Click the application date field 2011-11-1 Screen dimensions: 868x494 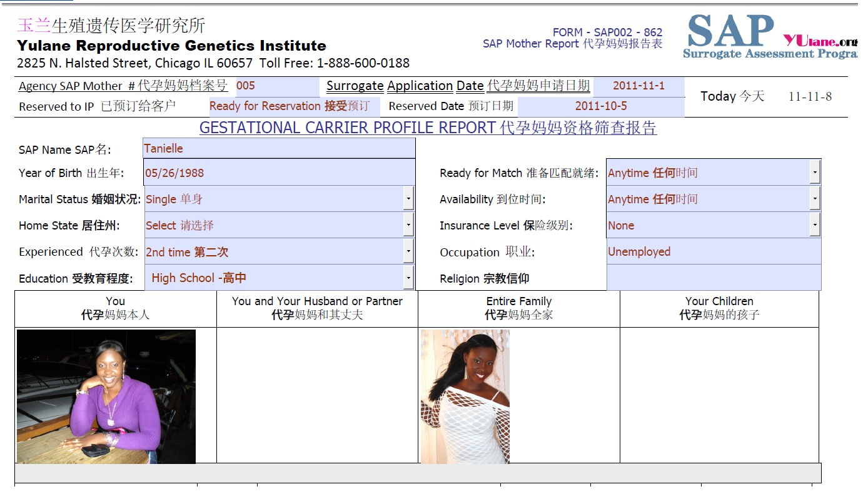(x=638, y=86)
